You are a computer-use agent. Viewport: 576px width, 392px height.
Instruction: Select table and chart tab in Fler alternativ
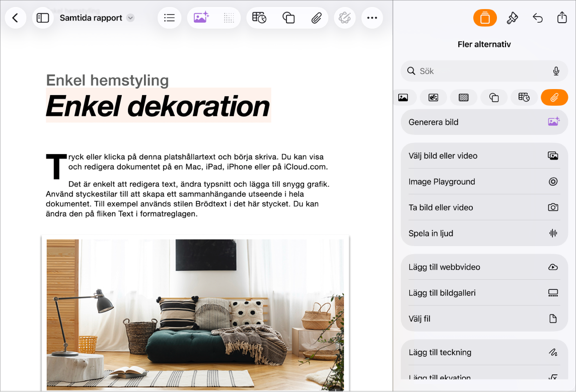[524, 98]
